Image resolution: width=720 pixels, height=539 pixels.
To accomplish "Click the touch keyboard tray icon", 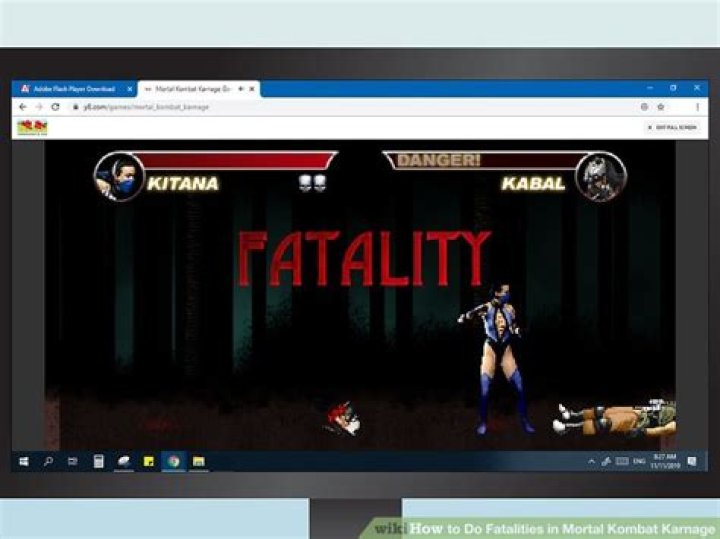I will (x=622, y=461).
